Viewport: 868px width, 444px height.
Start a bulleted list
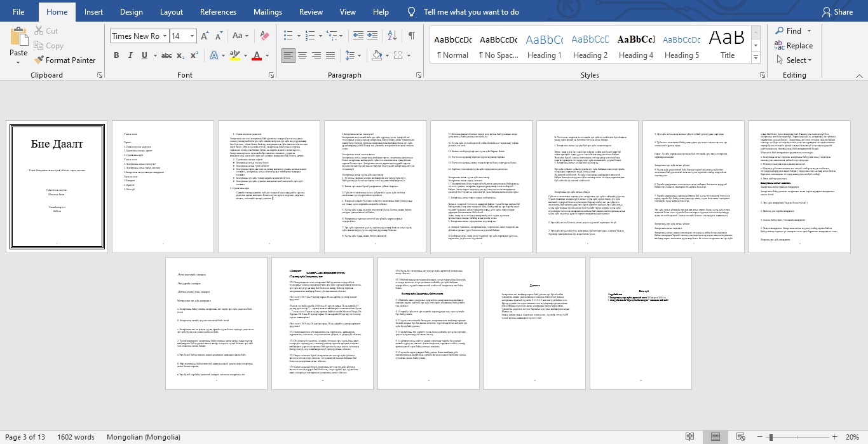[288, 36]
